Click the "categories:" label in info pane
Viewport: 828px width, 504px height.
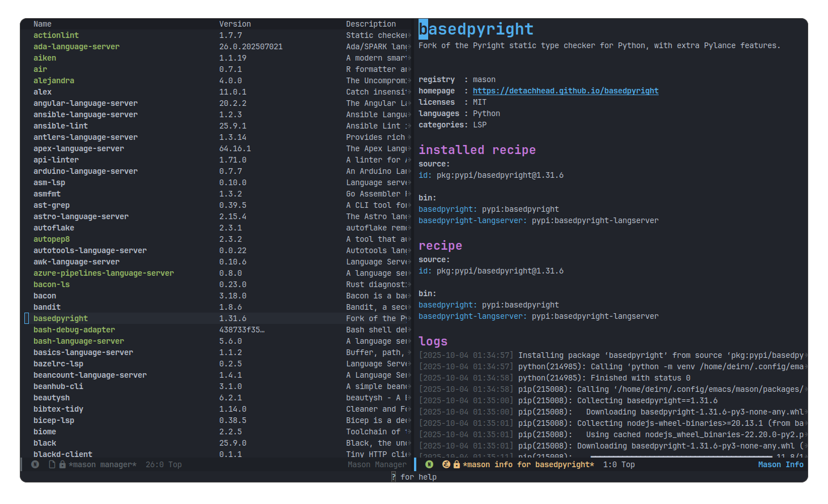[443, 125]
